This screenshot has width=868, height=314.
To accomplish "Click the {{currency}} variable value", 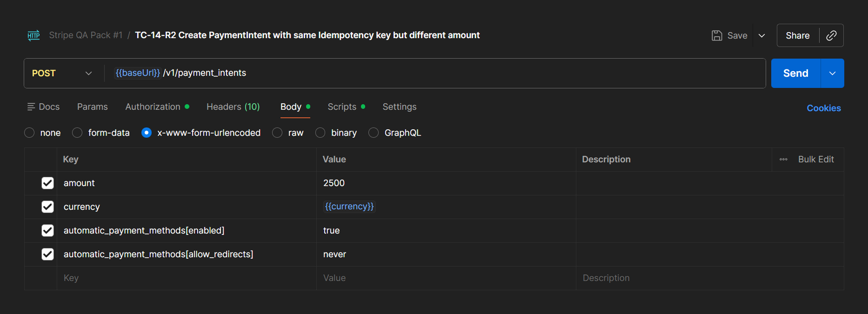I will 349,206.
